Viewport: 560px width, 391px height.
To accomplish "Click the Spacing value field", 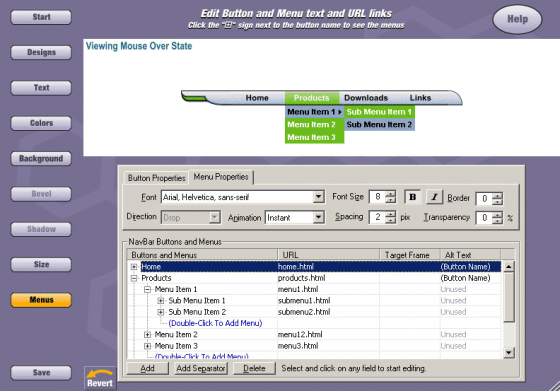I will (378, 217).
